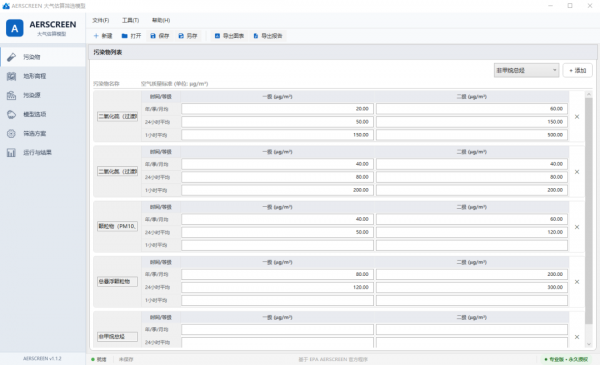The width and height of the screenshot is (600, 365).
Task: Open the 筛选方案 screening scheme section
Action: coord(43,134)
